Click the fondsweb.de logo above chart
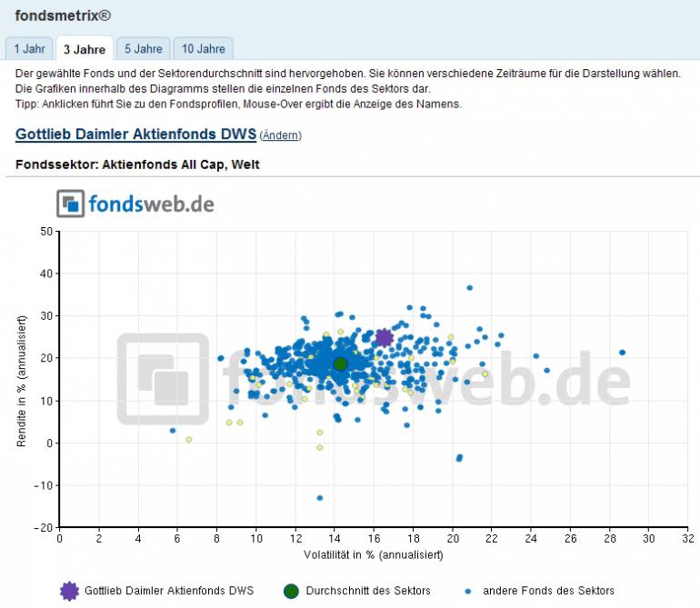700x608 pixels. click(135, 204)
